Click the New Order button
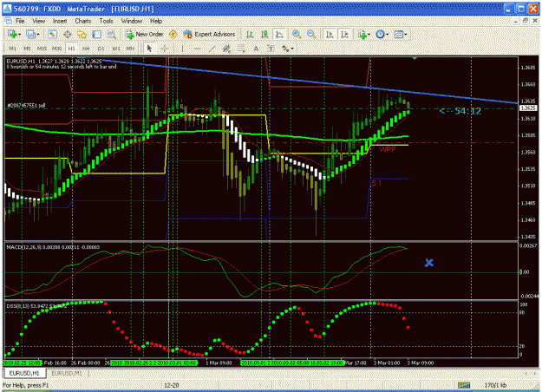542x392 pixels. pyautogui.click(x=144, y=34)
